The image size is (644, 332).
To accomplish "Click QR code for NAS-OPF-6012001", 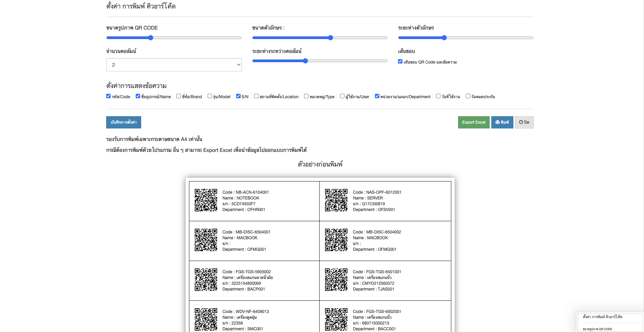I will tap(336, 200).
